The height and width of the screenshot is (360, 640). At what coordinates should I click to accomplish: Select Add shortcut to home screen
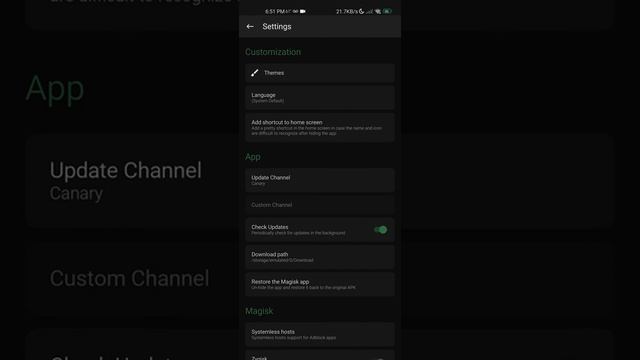tap(320, 127)
